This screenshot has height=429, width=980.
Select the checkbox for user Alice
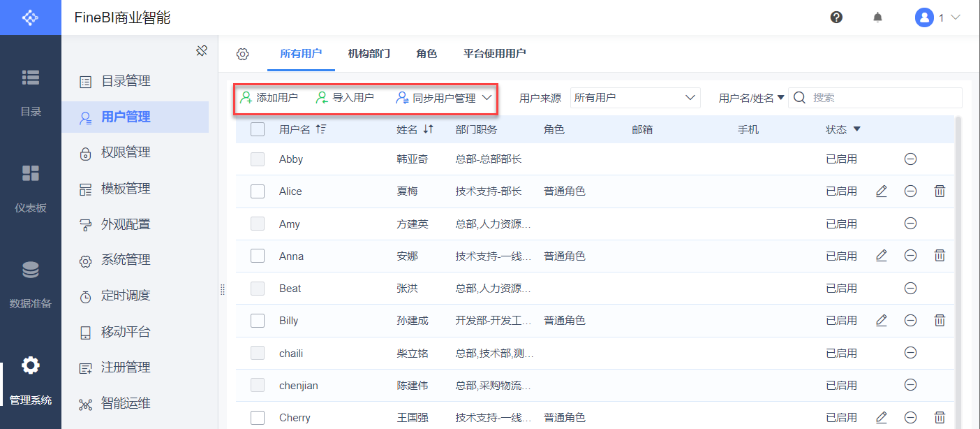coord(258,191)
